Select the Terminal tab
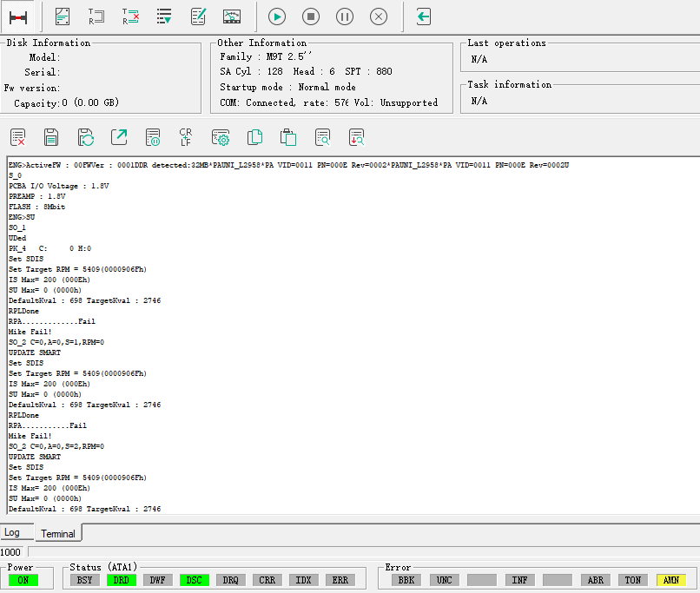This screenshot has width=700, height=593. click(58, 534)
